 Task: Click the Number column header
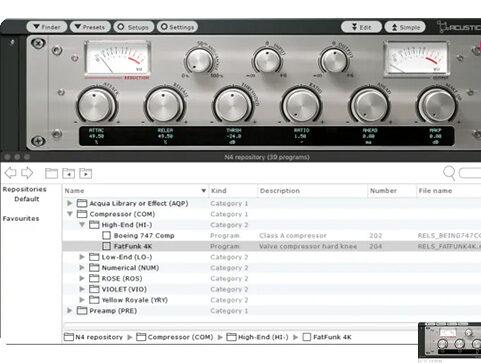pos(392,191)
